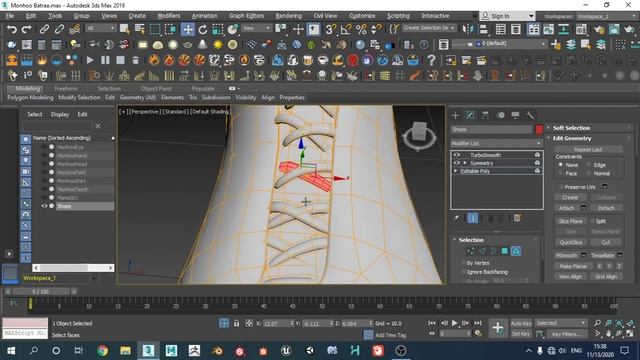Image resolution: width=640 pixels, height=360 pixels.
Task: Open the selection filter All dropdown
Action: 100,28
